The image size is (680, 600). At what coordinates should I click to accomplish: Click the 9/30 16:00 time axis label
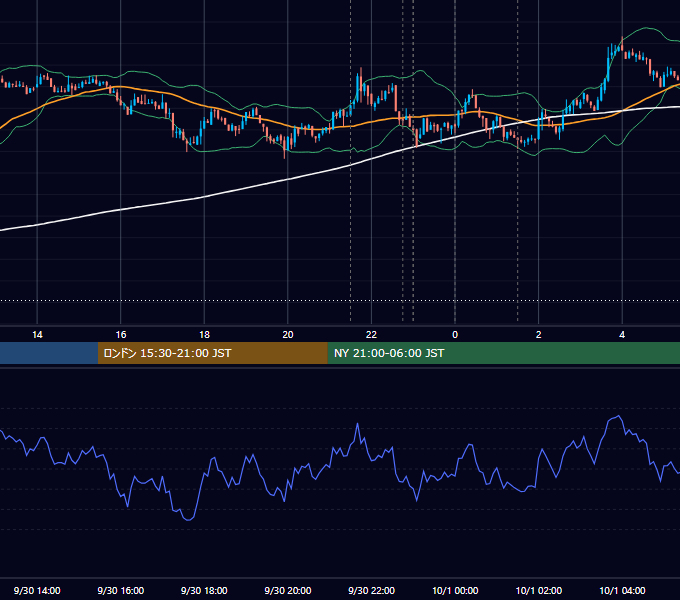[121, 590]
